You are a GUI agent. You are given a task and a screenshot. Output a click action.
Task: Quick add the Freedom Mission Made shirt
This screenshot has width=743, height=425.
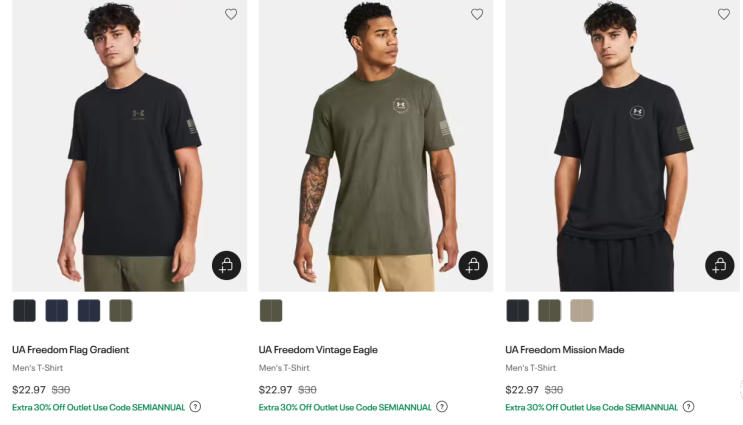720,265
